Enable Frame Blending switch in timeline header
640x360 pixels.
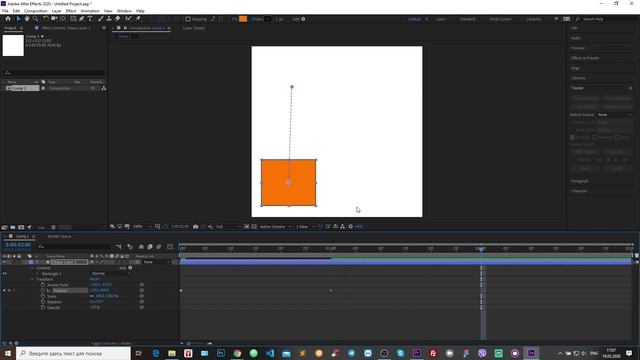pos(150,247)
